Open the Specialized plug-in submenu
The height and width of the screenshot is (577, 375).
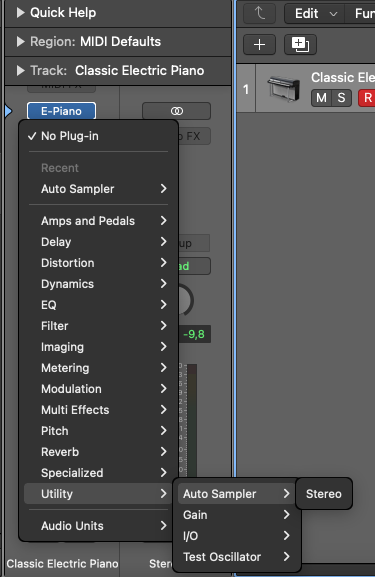[x=98, y=472]
